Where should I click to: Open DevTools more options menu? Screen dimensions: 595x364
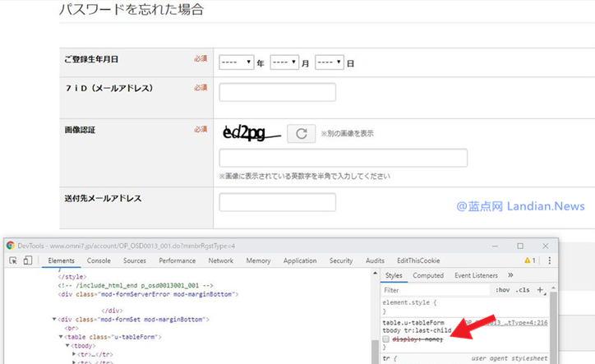pos(548,260)
